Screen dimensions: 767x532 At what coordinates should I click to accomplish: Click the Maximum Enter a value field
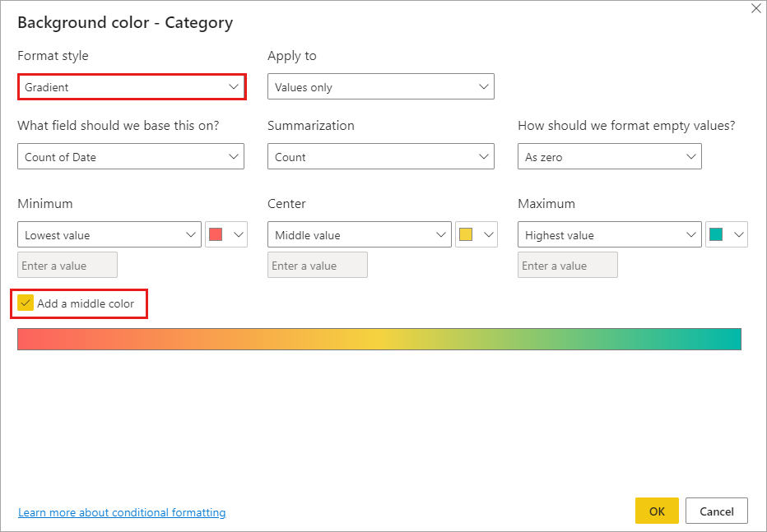(x=567, y=265)
